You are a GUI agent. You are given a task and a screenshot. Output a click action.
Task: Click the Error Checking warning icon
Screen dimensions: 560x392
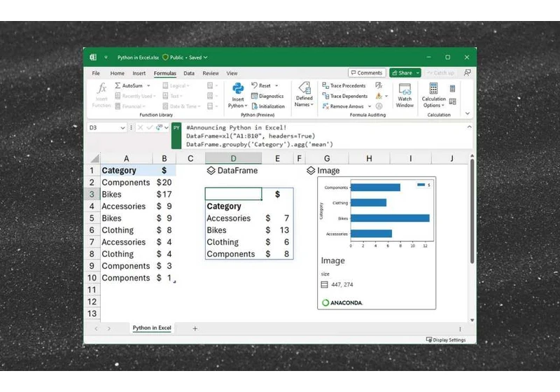379,96
